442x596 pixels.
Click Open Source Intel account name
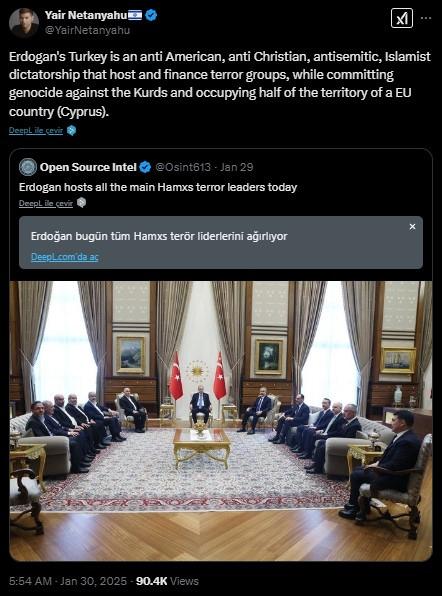click(x=88, y=167)
